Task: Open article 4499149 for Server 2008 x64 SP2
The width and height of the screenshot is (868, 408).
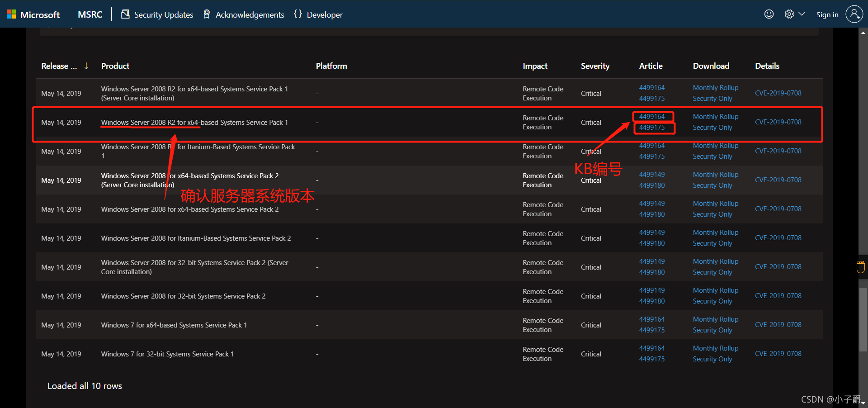Action: coord(652,204)
